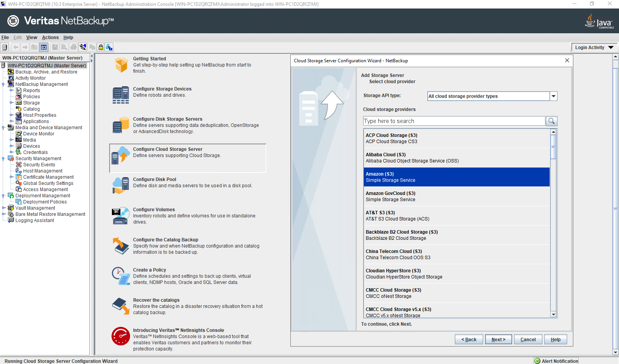Click the save floppy toolbar icon
619x364 pixels.
coord(55,47)
